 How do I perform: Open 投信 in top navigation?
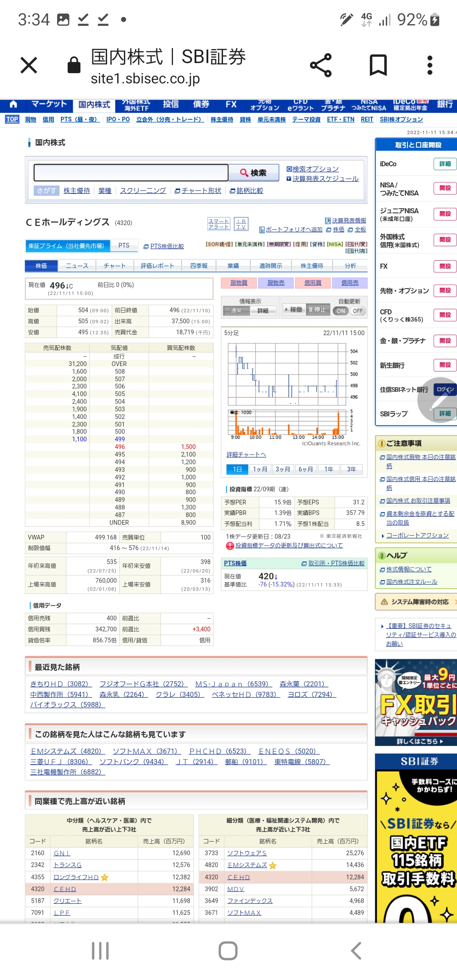pyautogui.click(x=171, y=104)
